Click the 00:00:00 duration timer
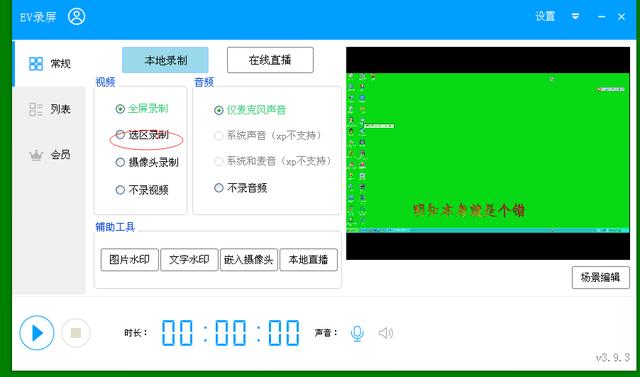The width and height of the screenshot is (640, 377). [231, 333]
